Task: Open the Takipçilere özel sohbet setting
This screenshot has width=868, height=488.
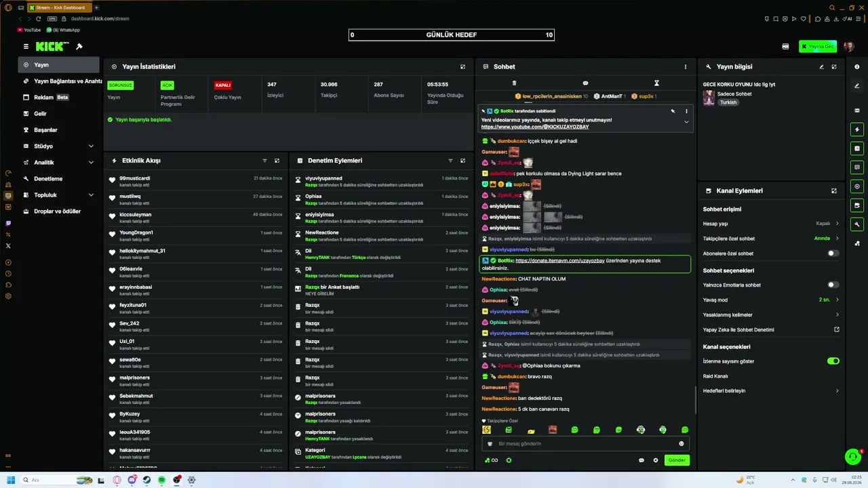Action: tap(771, 239)
